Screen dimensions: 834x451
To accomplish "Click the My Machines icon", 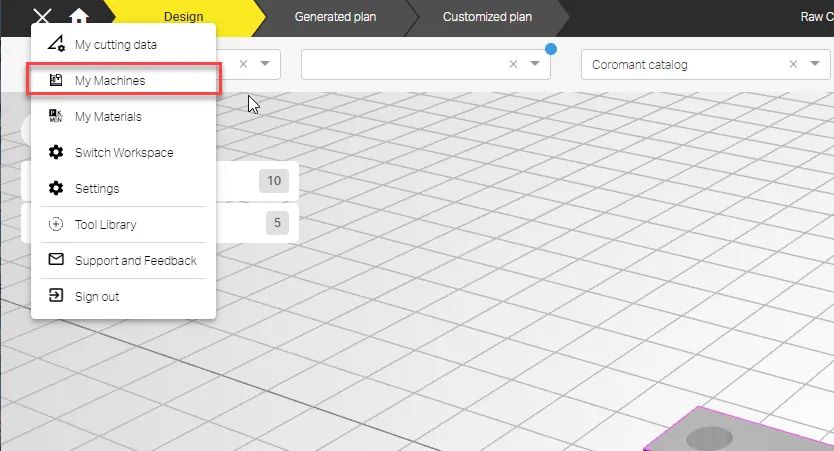I will (56, 80).
